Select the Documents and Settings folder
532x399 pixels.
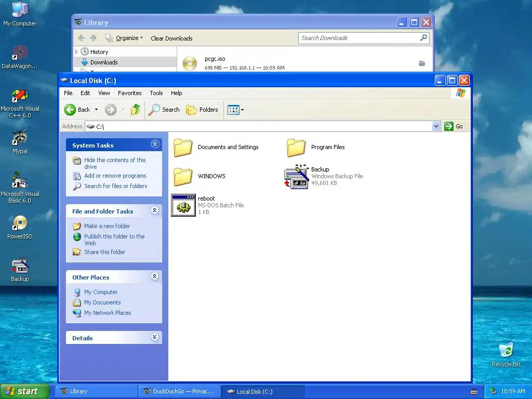[216, 147]
